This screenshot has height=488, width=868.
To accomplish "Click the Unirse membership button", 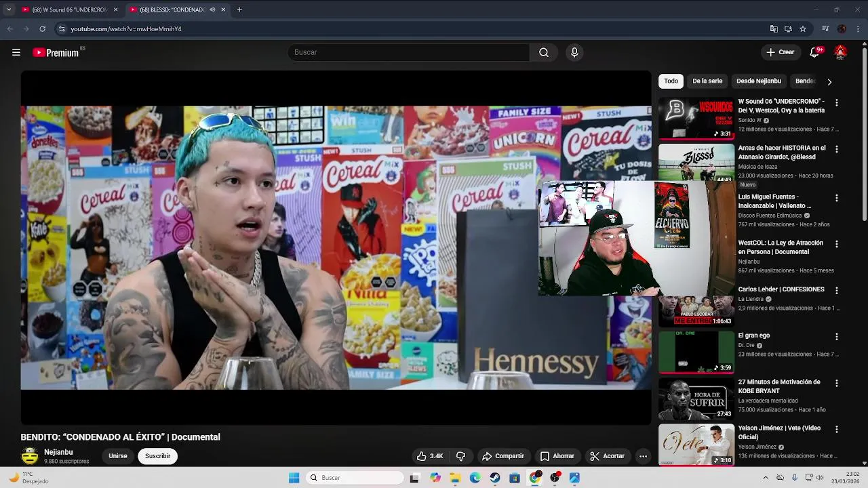I will [118, 456].
